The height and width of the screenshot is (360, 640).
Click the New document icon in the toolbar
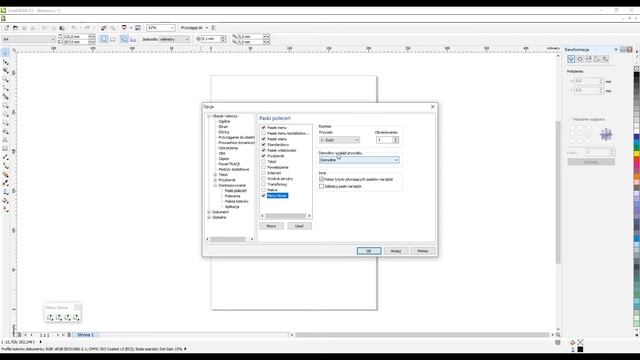(x=6, y=28)
